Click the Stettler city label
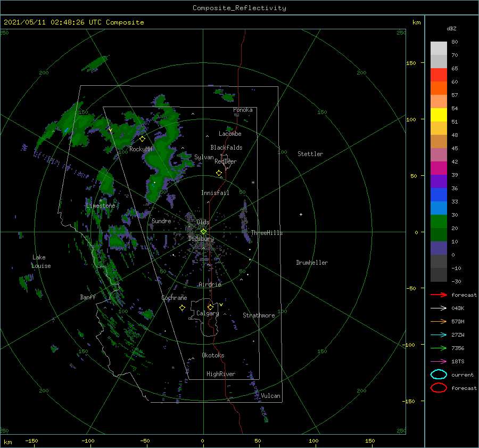The image size is (479, 448). coord(310,154)
